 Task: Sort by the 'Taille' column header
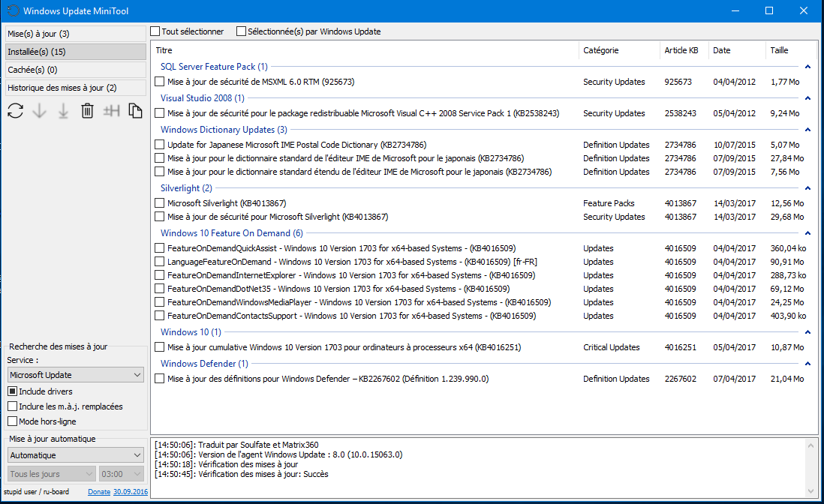pos(779,50)
